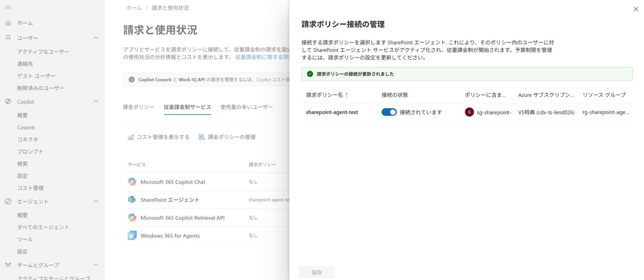Viewport: 644px width, 280px height.
Task: Open アクティブなユーザー in sidebar
Action: (43, 52)
